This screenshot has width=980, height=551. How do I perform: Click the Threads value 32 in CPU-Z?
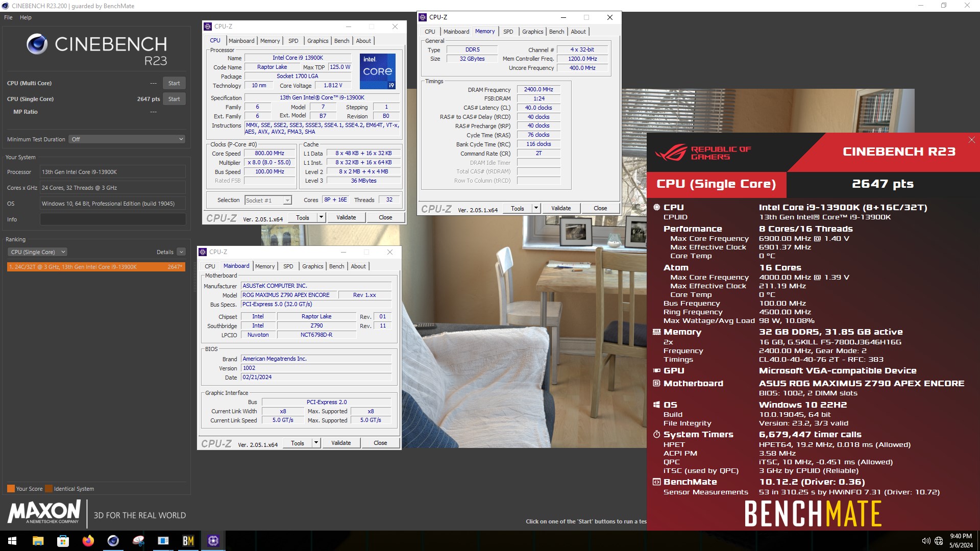[x=389, y=200]
